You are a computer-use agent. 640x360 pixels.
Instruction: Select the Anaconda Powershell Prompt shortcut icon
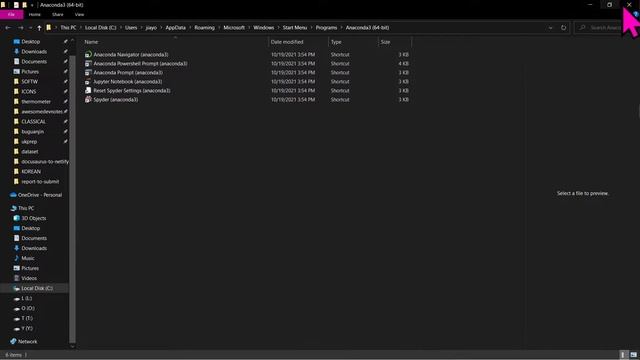[88, 63]
